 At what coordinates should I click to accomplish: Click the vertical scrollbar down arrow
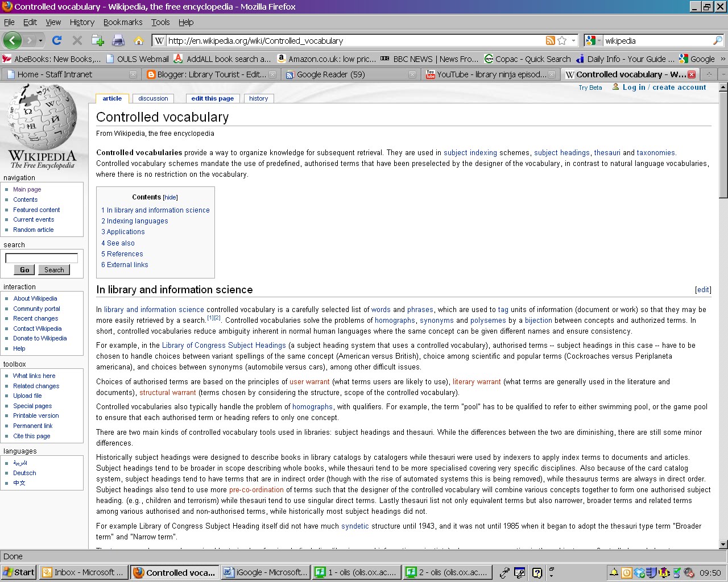723,544
